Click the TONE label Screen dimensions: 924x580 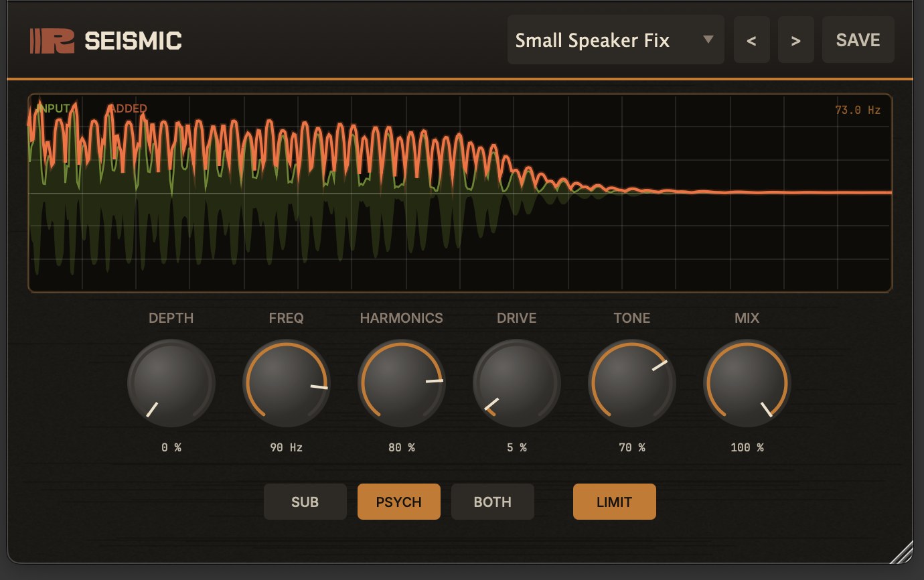(x=632, y=318)
